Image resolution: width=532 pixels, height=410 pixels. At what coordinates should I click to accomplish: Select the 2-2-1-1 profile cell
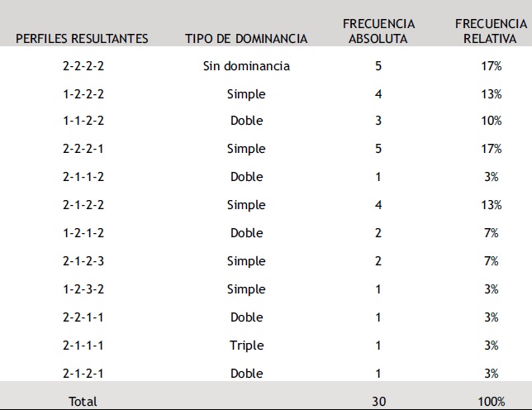83,317
